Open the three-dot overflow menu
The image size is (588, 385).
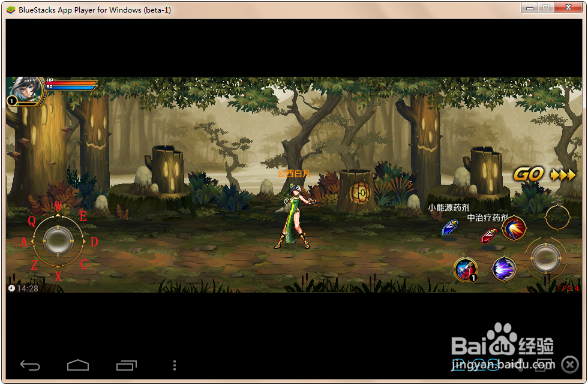click(175, 365)
